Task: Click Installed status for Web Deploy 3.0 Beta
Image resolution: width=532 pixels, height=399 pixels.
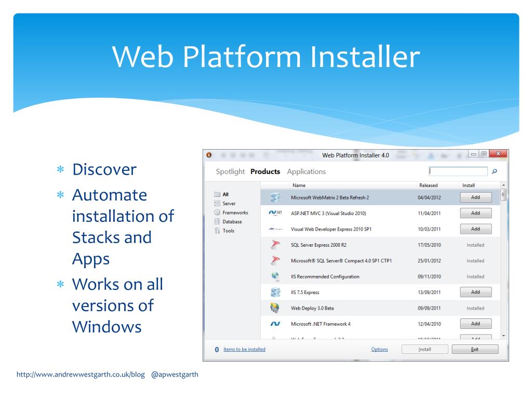Action: 475,308
